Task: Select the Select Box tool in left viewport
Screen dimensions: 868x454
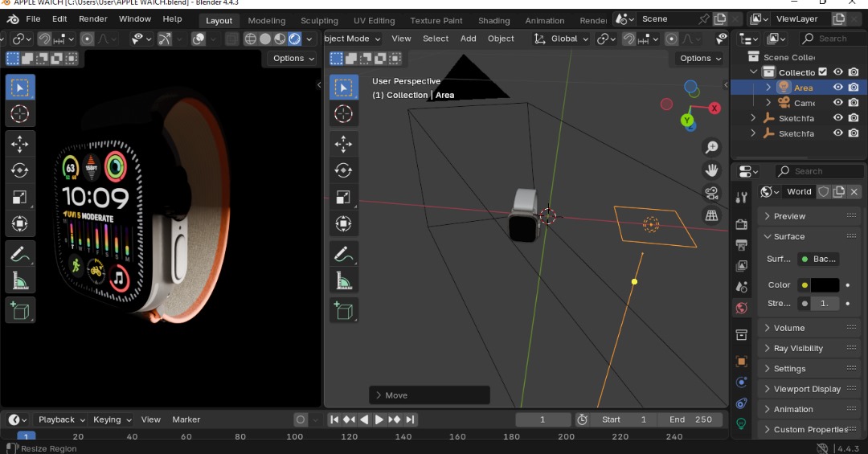Action: pos(20,88)
